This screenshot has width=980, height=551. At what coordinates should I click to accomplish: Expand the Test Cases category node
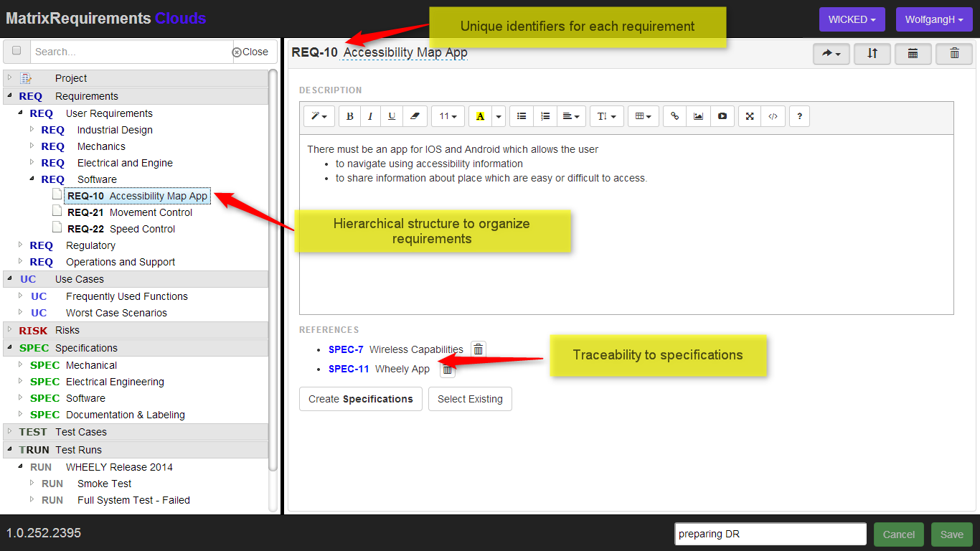(9, 431)
